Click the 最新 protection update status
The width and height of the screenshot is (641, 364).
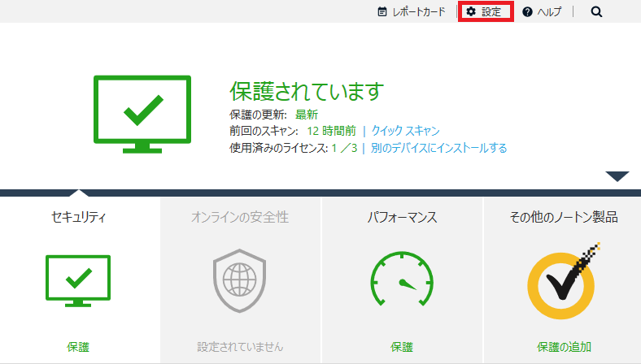307,115
